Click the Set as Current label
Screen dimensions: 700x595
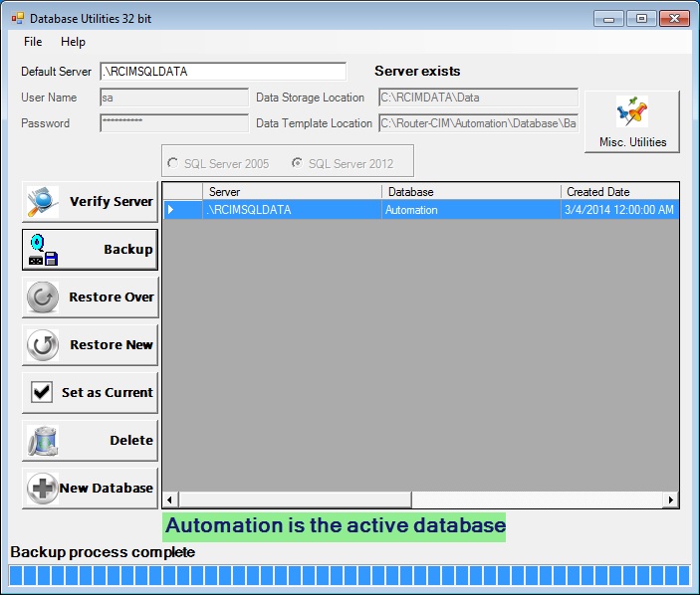[x=108, y=392]
